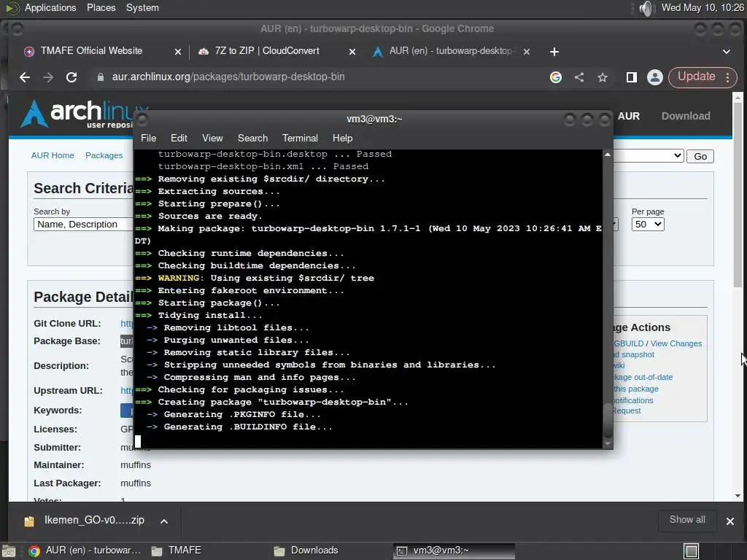
Task: Click the date and time clock
Action: (x=703, y=8)
